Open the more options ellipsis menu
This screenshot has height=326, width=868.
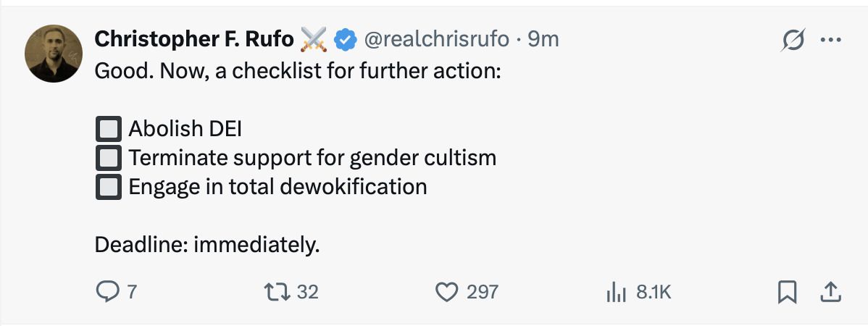pyautogui.click(x=829, y=40)
